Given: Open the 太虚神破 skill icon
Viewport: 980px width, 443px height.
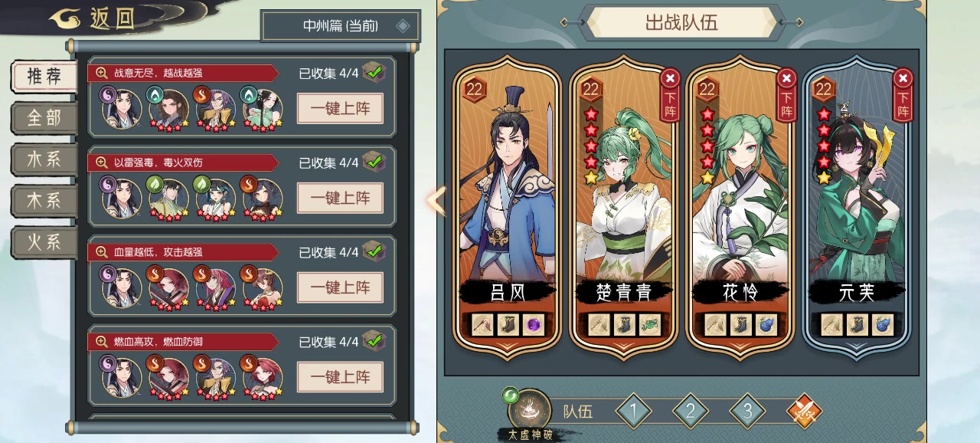Looking at the screenshot, I should [x=529, y=410].
